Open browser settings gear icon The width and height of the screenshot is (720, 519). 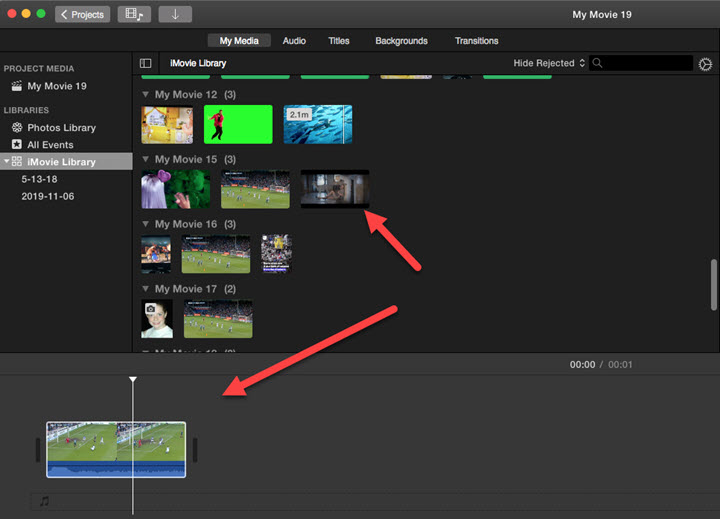point(705,64)
